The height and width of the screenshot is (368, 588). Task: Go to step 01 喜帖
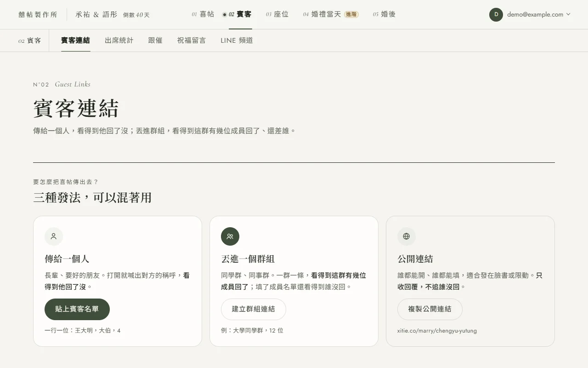click(x=203, y=14)
